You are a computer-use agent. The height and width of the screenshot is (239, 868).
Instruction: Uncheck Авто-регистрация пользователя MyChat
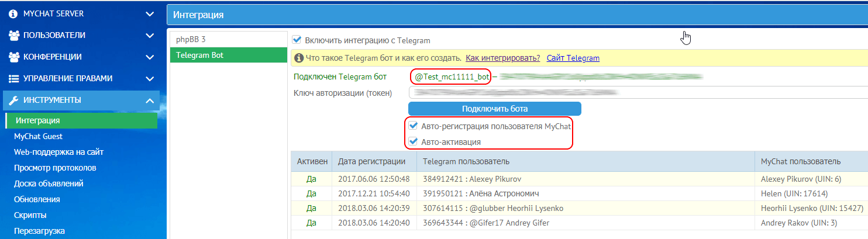pyautogui.click(x=414, y=126)
